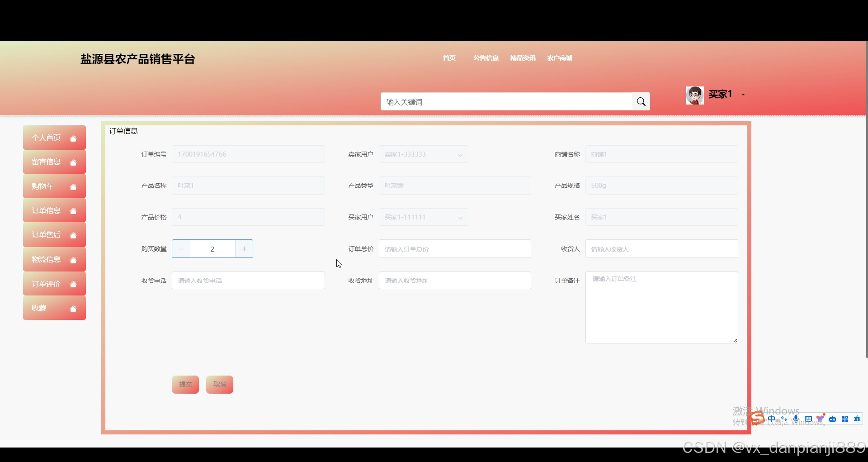The width and height of the screenshot is (868, 462).
Task: Click the disabled 产品规格 field 500g
Action: tap(662, 186)
